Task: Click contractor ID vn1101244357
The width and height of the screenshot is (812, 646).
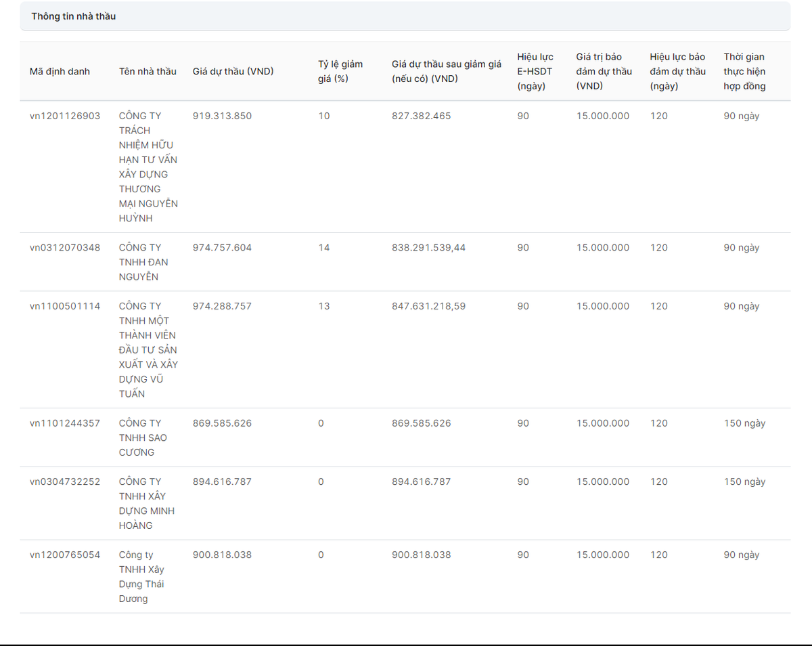Action: point(65,423)
